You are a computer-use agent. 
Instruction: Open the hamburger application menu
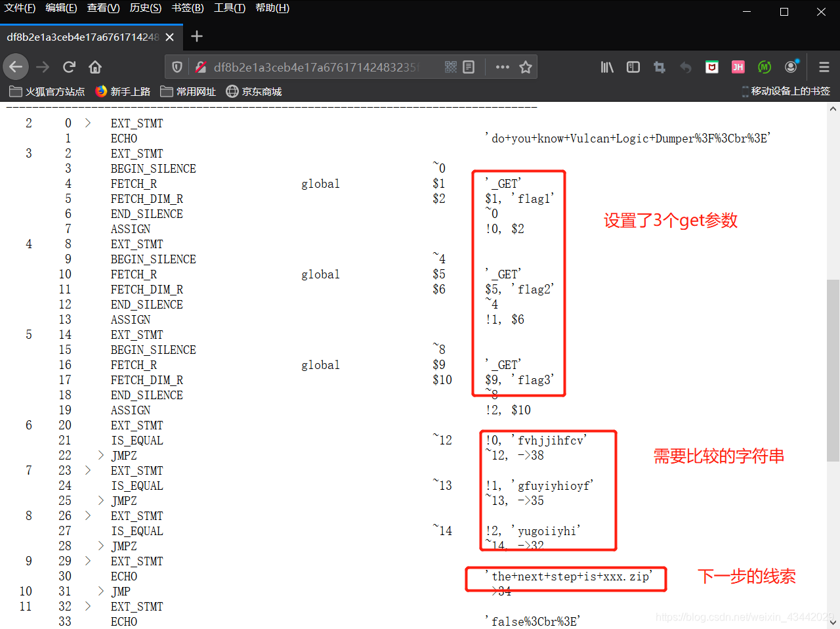(824, 67)
